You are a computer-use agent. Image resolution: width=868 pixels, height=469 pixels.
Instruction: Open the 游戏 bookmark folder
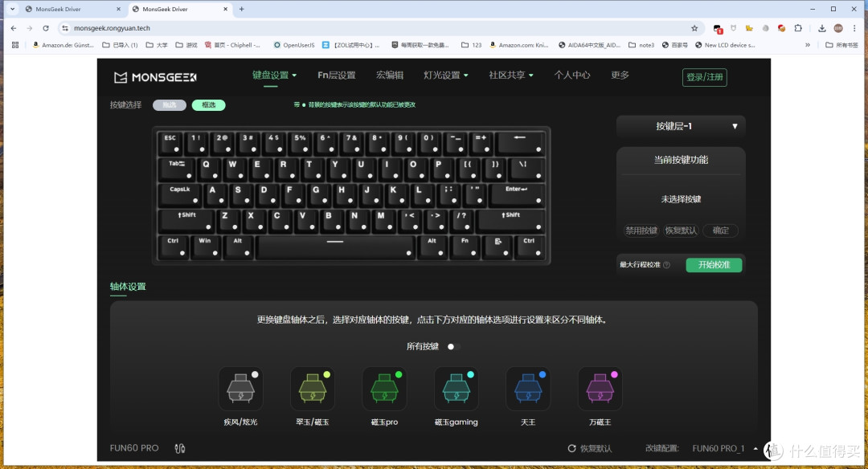click(186, 45)
